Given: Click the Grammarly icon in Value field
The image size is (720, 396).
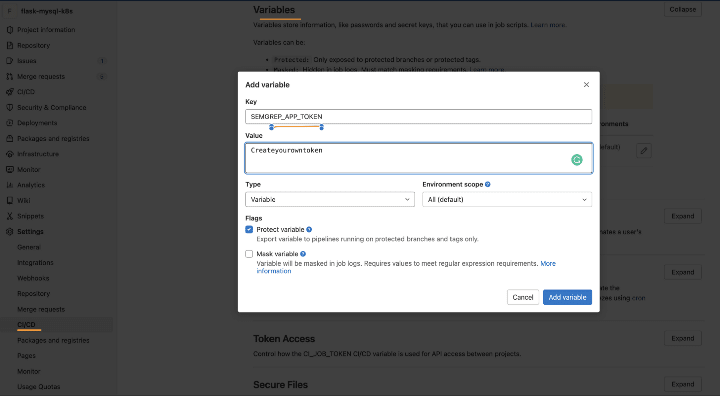Looking at the screenshot, I should pos(577,160).
